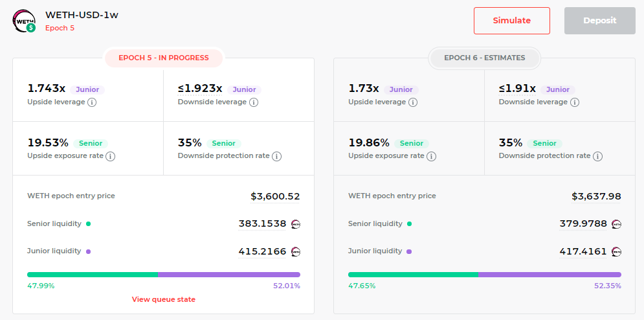Click the Simulate button
644x320 pixels.
coord(512,21)
